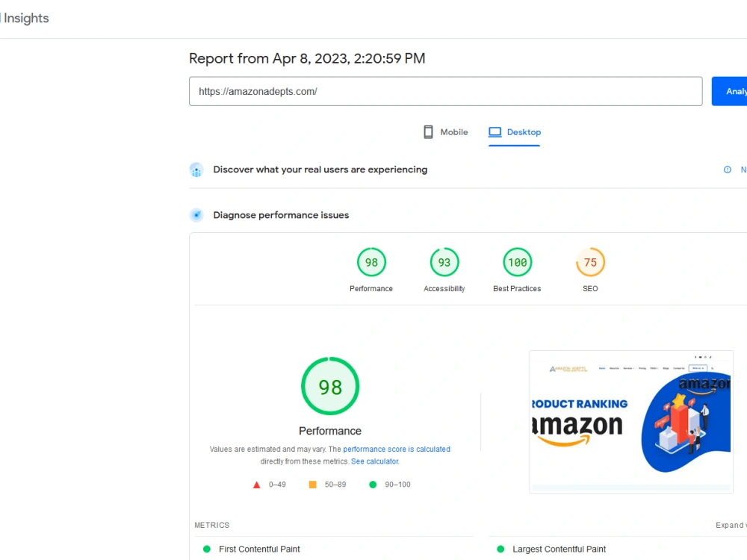This screenshot has width=747, height=560.
Task: Click the 'Expand view' control
Action: [x=731, y=525]
